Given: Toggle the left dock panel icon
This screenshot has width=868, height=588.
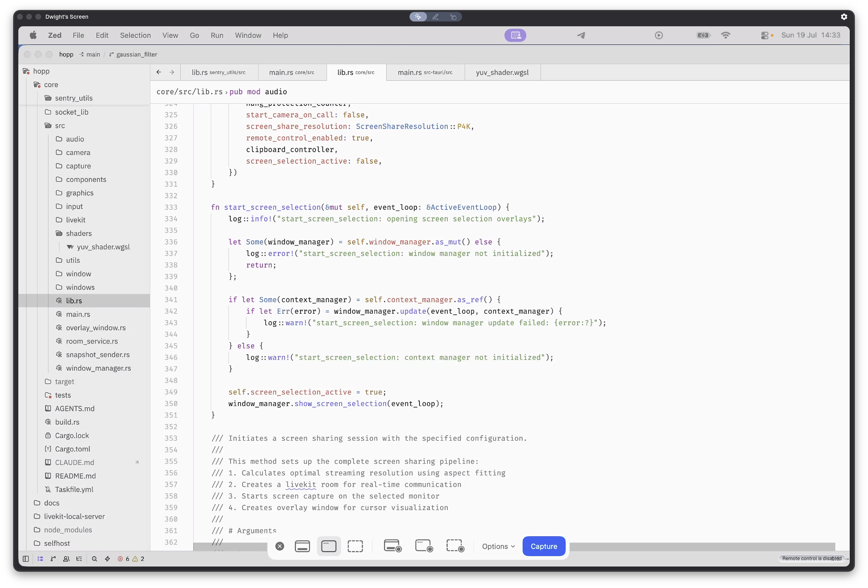Looking at the screenshot, I should pos(26,559).
